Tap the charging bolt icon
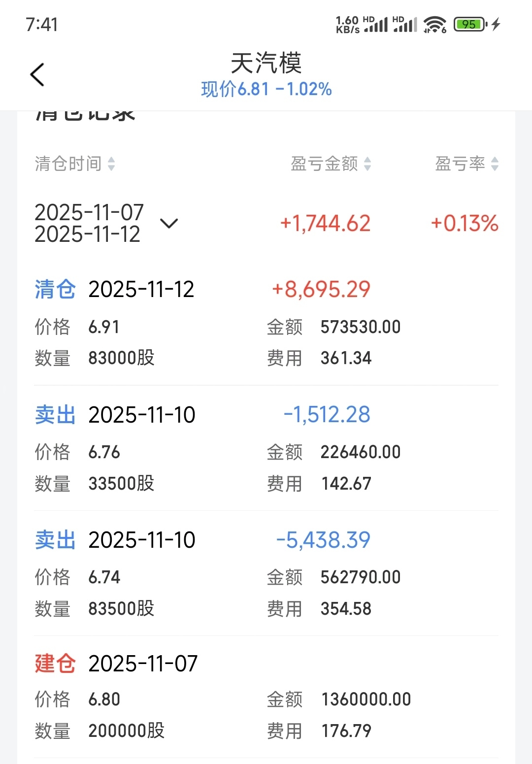Viewport: 532px width, 764px height. (496, 24)
